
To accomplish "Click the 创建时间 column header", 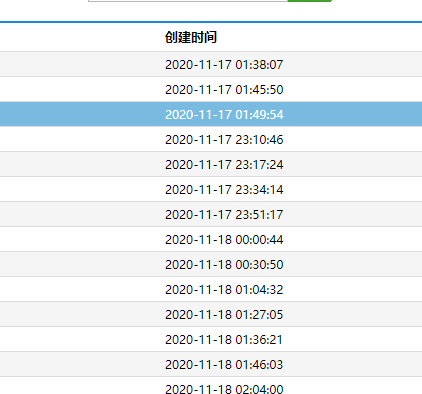I will pos(191,37).
